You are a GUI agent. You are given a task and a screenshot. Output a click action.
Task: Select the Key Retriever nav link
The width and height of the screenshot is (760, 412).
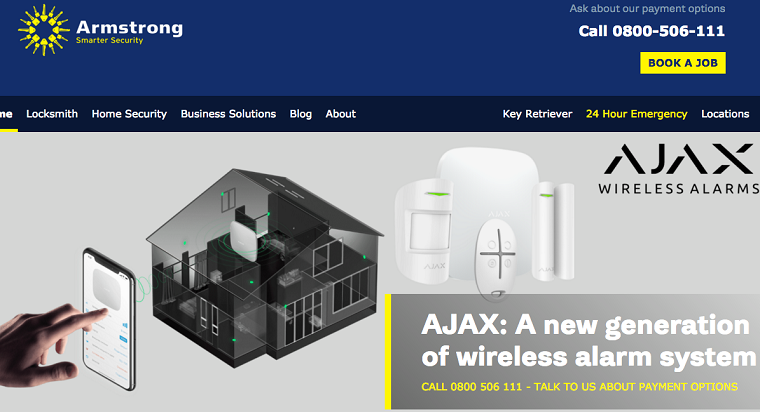537,114
